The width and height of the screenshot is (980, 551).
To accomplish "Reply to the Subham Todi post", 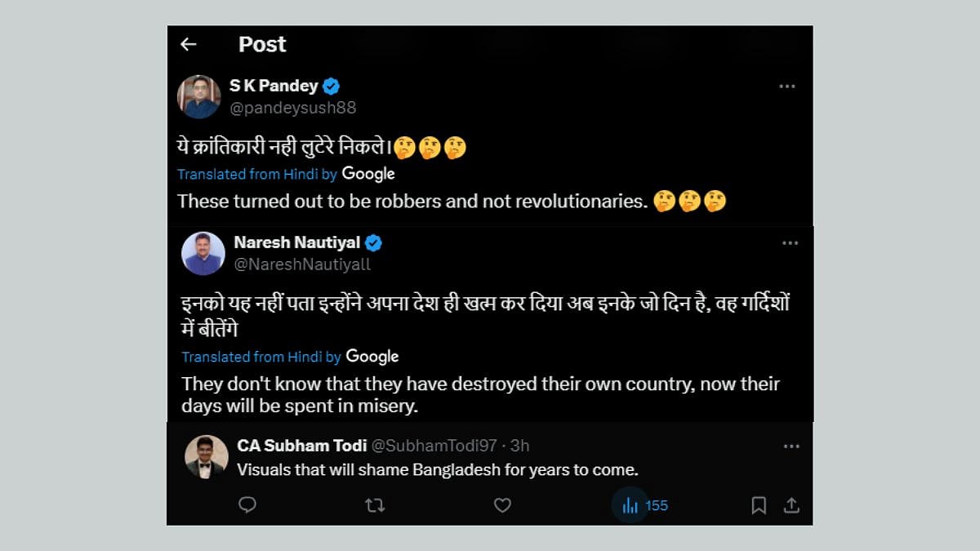I will (x=247, y=505).
